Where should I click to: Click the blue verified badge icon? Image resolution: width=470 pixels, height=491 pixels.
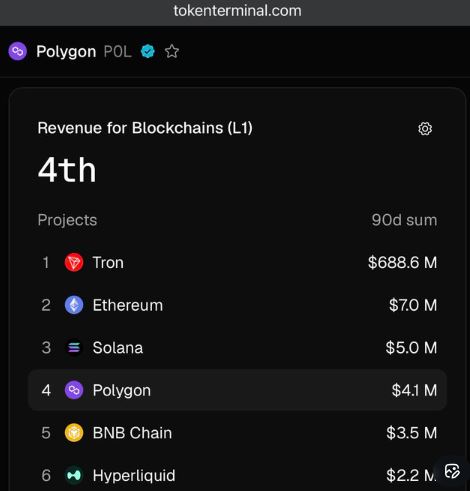[x=148, y=51]
